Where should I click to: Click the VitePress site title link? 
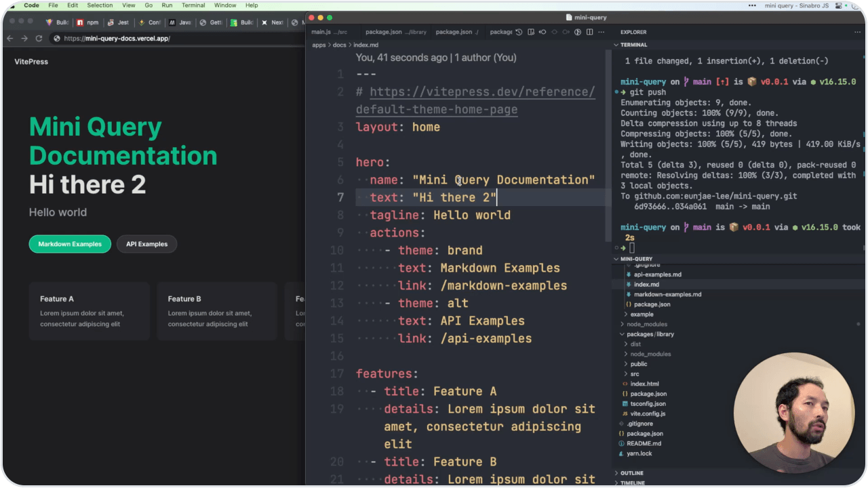click(x=31, y=62)
